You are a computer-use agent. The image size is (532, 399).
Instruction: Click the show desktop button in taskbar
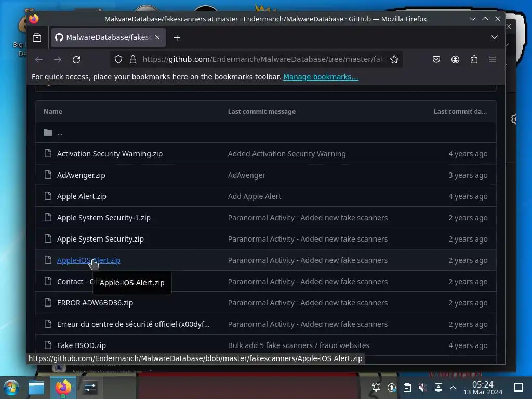(x=518, y=388)
